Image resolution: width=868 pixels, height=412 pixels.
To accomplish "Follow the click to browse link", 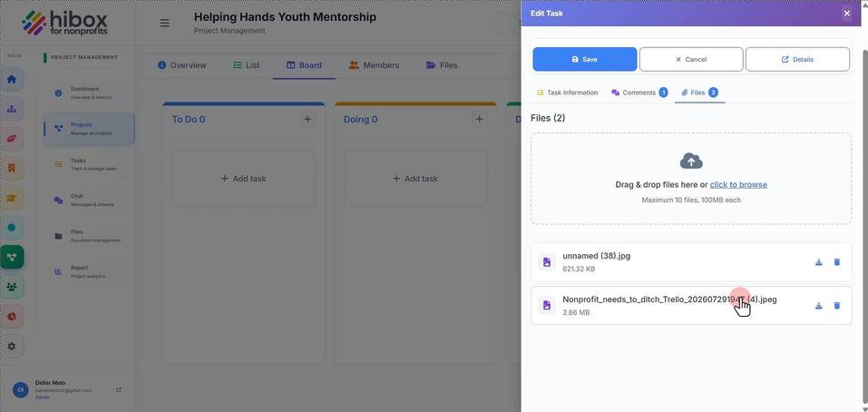I will click(x=738, y=185).
